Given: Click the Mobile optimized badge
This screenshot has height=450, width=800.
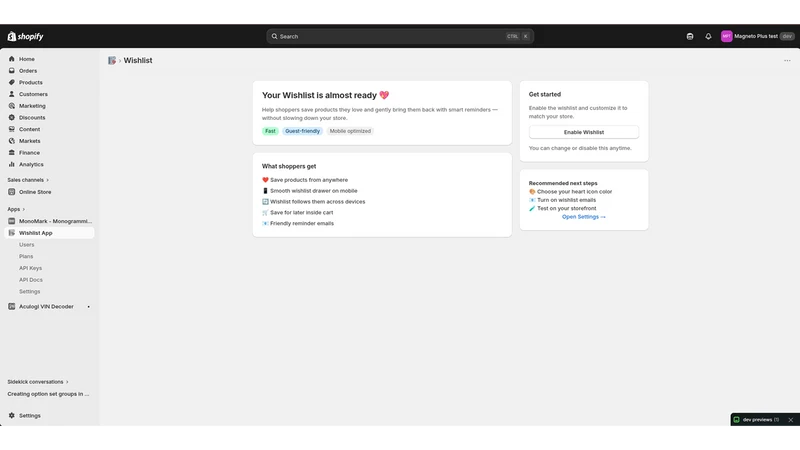Looking at the screenshot, I should click(350, 131).
